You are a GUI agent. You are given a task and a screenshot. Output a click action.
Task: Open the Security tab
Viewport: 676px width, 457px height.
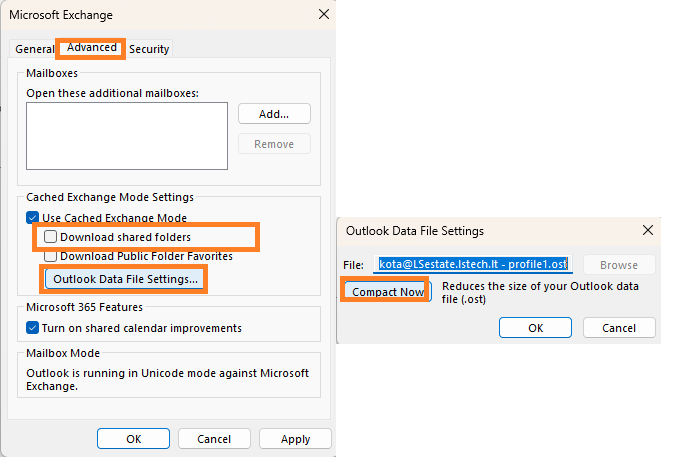click(x=149, y=49)
